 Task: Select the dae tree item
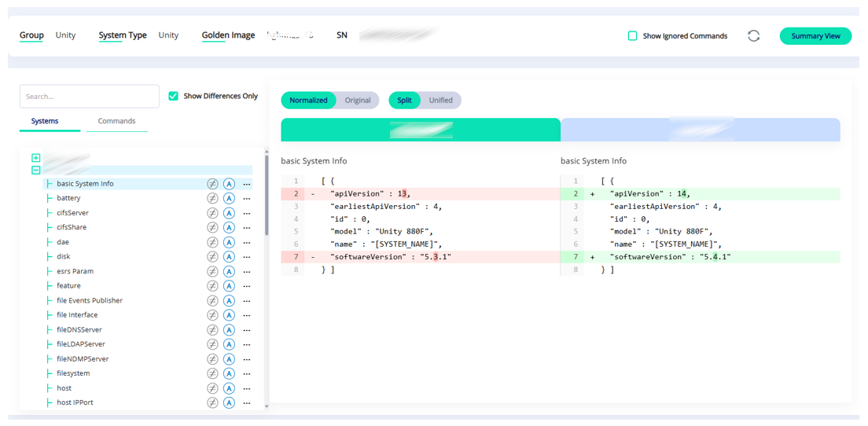pos(63,242)
